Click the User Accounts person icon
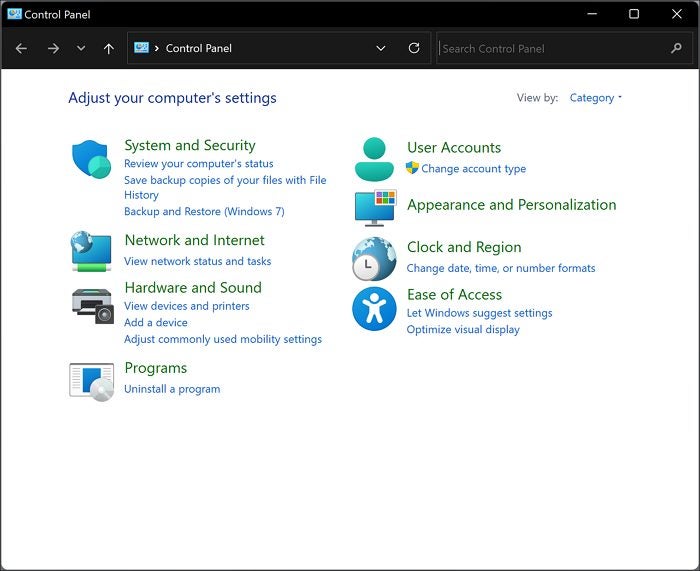This screenshot has width=700, height=571. coord(375,158)
